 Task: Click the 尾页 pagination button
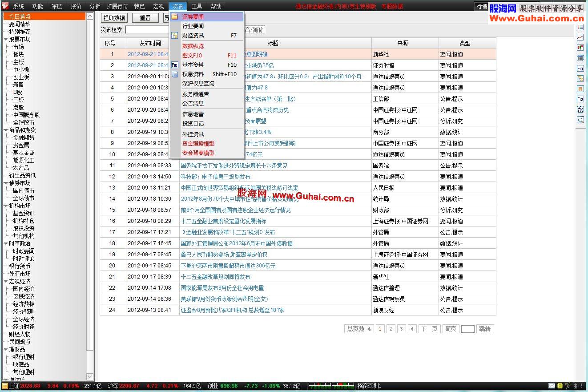[x=451, y=329]
